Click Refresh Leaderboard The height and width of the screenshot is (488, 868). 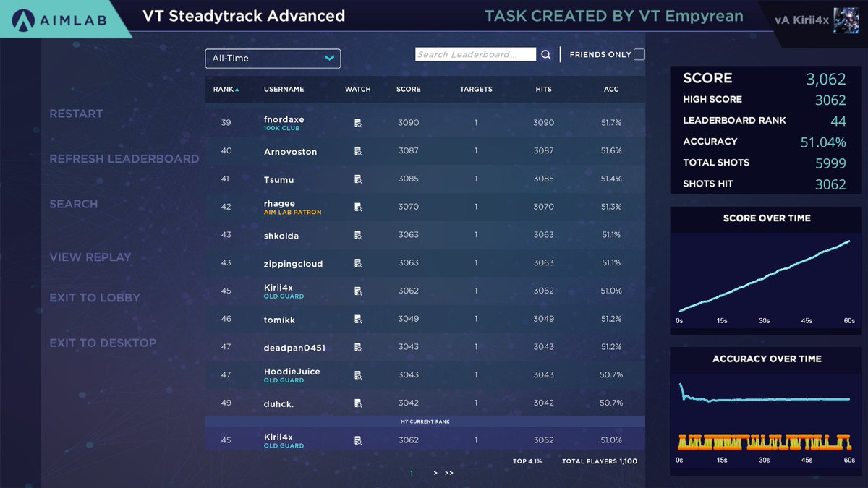coord(124,158)
